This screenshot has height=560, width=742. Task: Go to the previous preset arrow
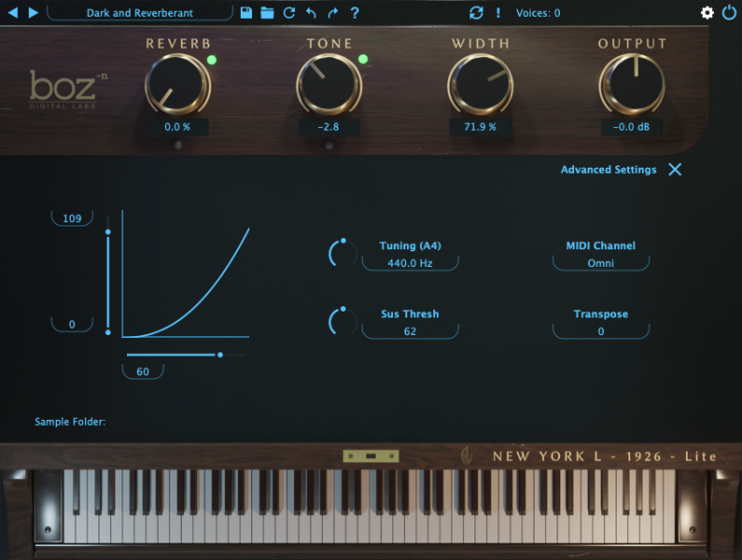tap(13, 12)
